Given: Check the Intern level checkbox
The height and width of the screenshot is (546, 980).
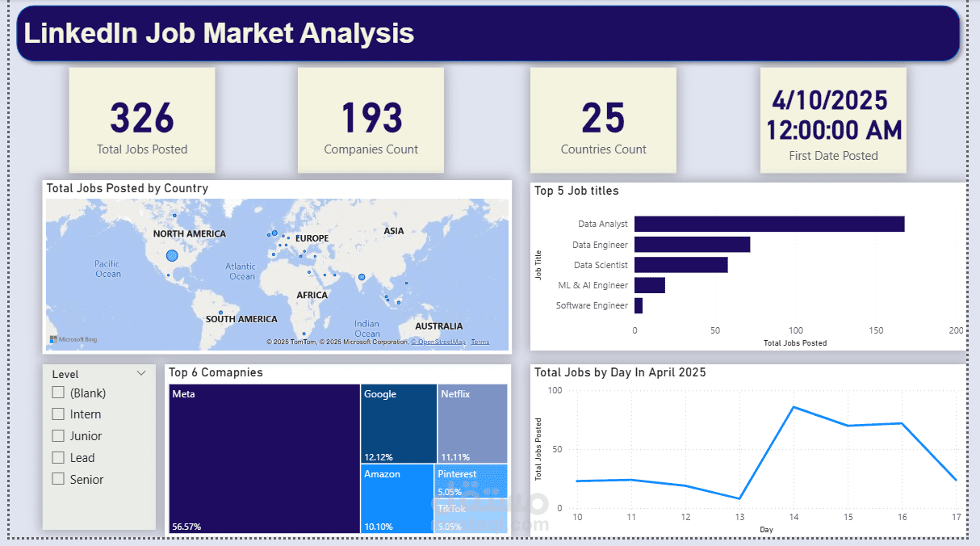Looking at the screenshot, I should click(58, 414).
